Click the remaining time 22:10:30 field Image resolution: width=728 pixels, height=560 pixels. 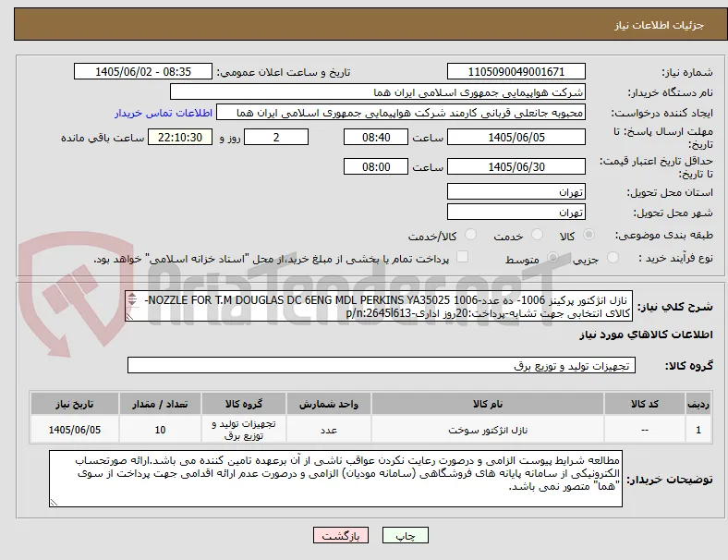180,138
